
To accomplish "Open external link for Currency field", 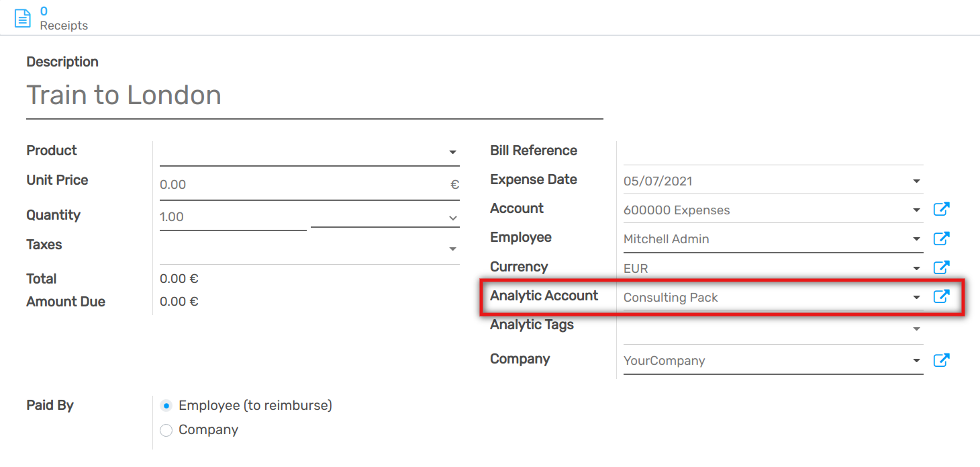I will point(942,267).
